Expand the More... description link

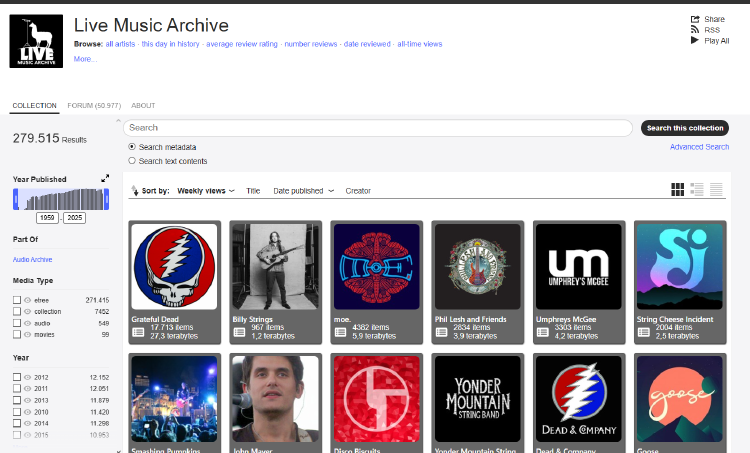click(x=85, y=59)
